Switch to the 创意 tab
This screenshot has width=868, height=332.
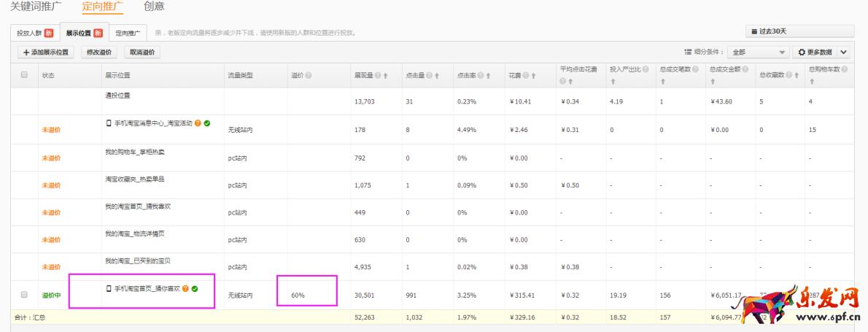coord(154,7)
